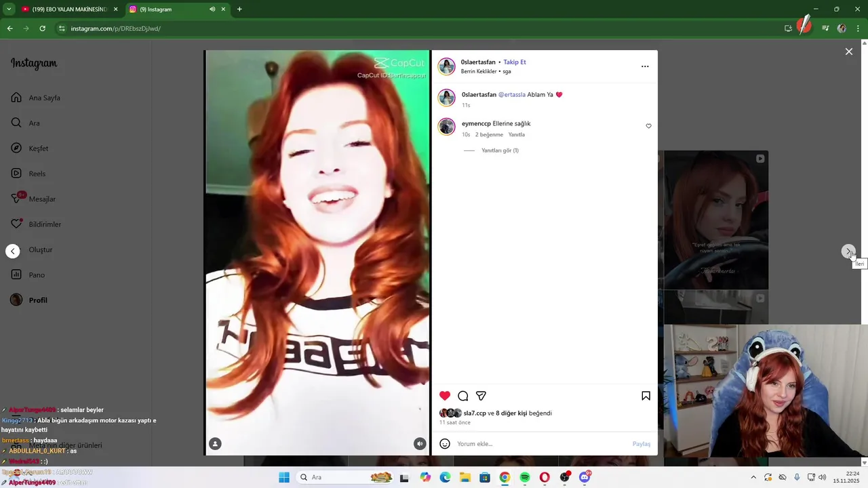
Task: Open Spotify from the taskbar
Action: coord(524,477)
